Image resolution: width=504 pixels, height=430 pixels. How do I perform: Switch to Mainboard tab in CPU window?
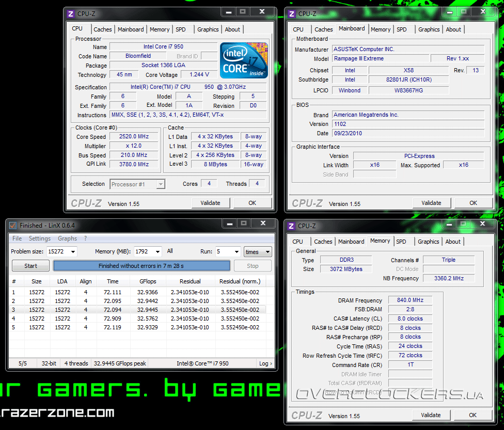coord(131,29)
